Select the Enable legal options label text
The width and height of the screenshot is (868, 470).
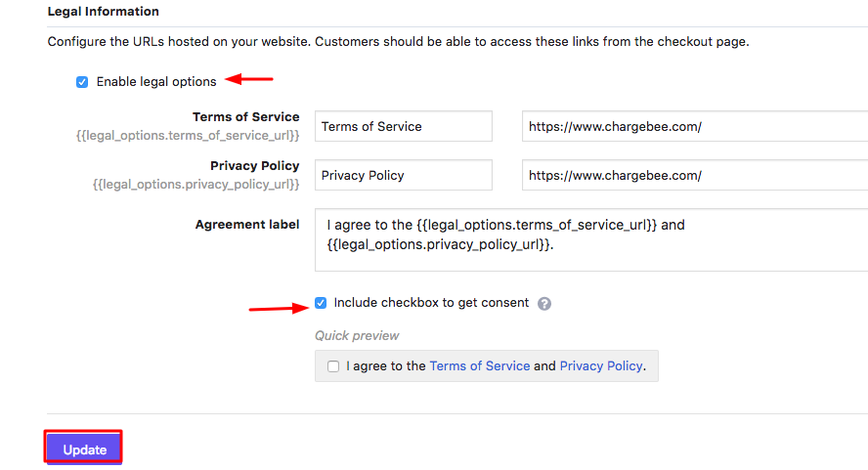[x=156, y=82]
